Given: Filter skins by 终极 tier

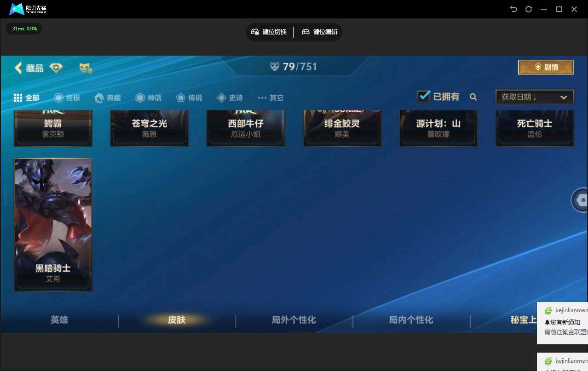Looking at the screenshot, I should (67, 97).
